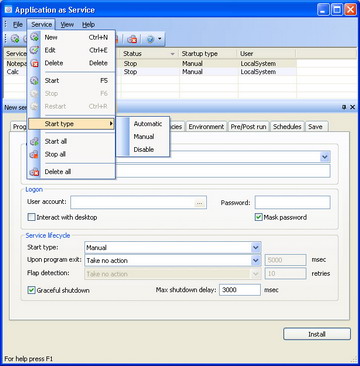
Task: Choose Edit in the Service menu
Action: (71, 50)
